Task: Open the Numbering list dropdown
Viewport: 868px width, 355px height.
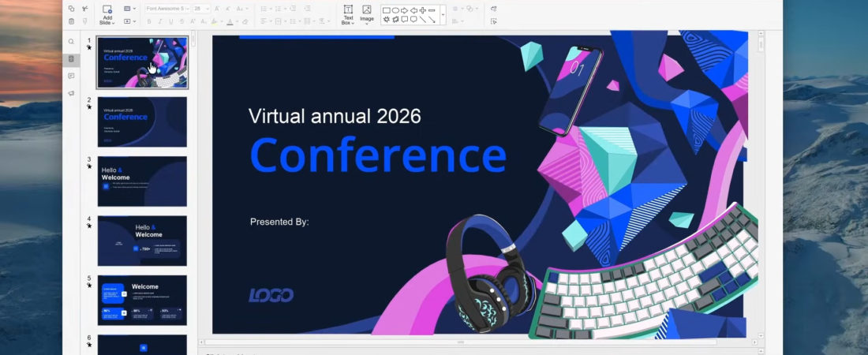Action: pos(285,9)
